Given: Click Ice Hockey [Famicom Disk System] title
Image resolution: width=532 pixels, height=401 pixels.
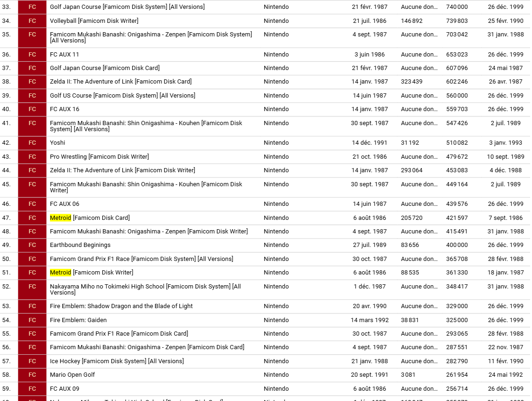Looking at the screenshot, I should pos(117,361).
